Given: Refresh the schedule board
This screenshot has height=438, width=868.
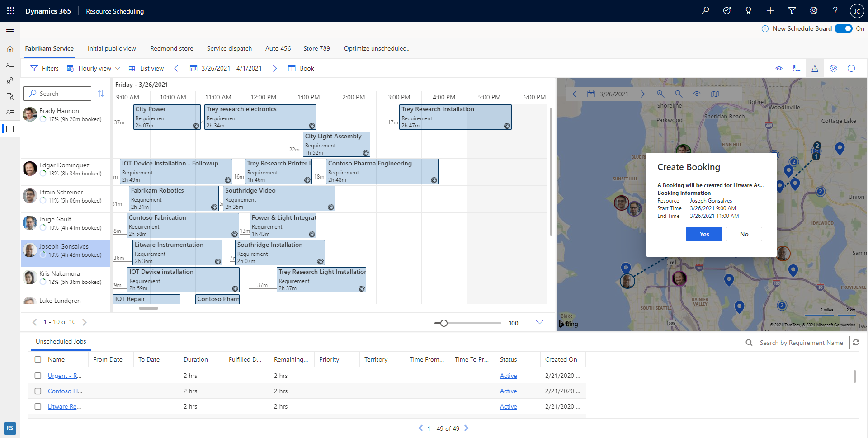Looking at the screenshot, I should (x=851, y=68).
